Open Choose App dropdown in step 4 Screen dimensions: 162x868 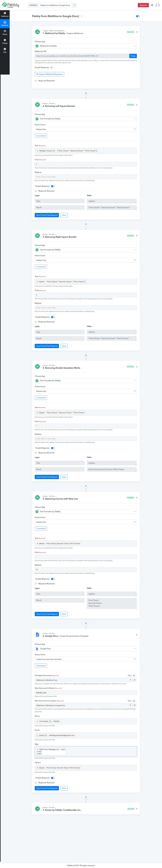click(x=86, y=381)
